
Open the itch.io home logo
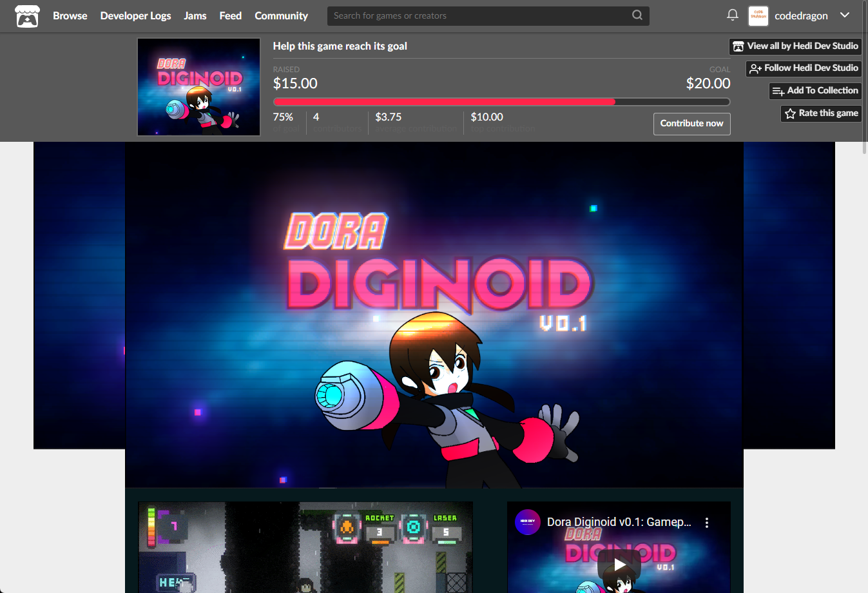(x=27, y=16)
